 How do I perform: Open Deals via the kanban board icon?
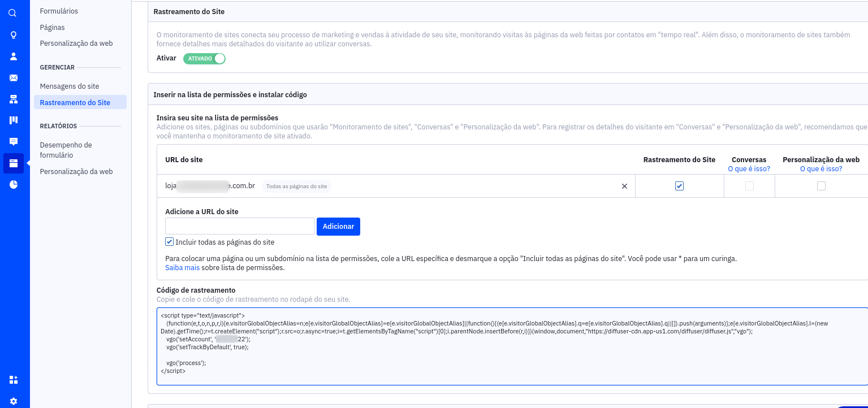13,120
